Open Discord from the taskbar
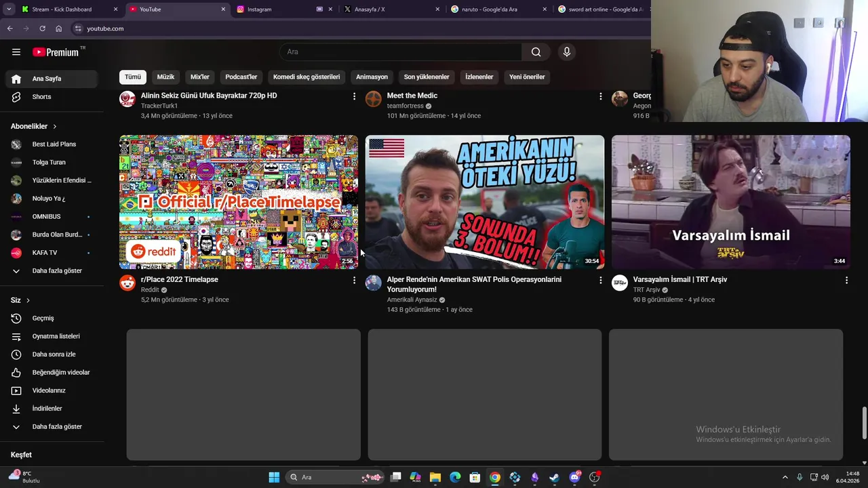 point(575,477)
